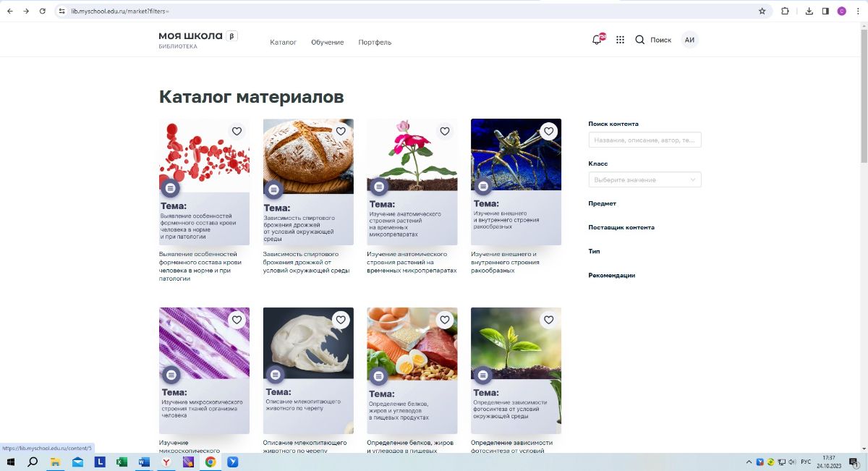The width and height of the screenshot is (868, 471).
Task: Open title link Зависимость спиртового брожения дрожжей
Action: [307, 262]
